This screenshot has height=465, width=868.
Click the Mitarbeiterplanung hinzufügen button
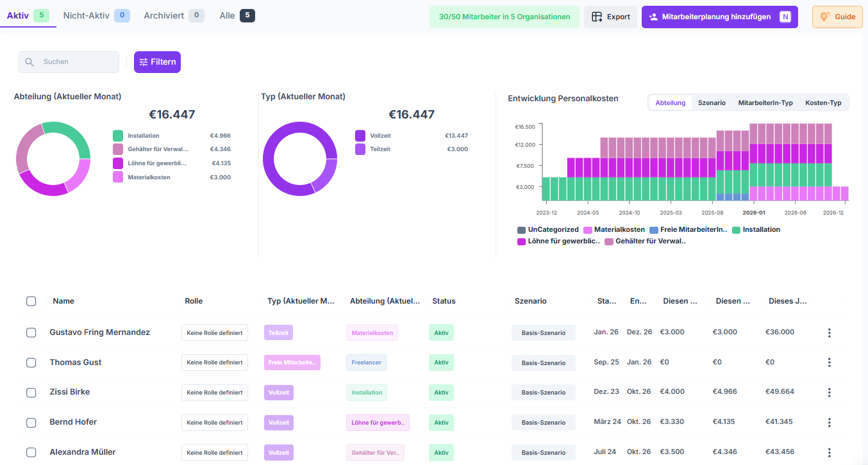tap(719, 17)
